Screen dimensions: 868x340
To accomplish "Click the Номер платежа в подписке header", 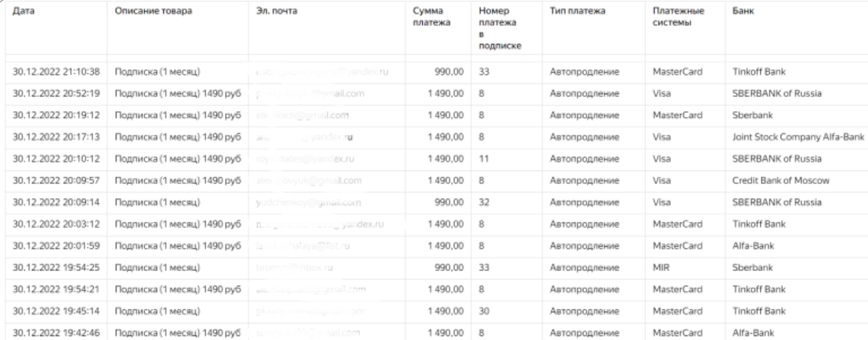I will pyautogui.click(x=500, y=28).
